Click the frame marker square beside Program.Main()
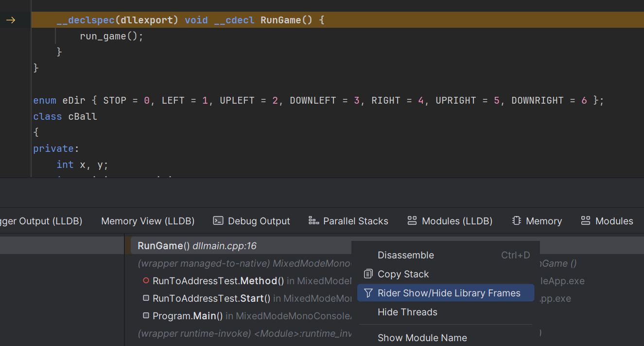 click(x=146, y=315)
